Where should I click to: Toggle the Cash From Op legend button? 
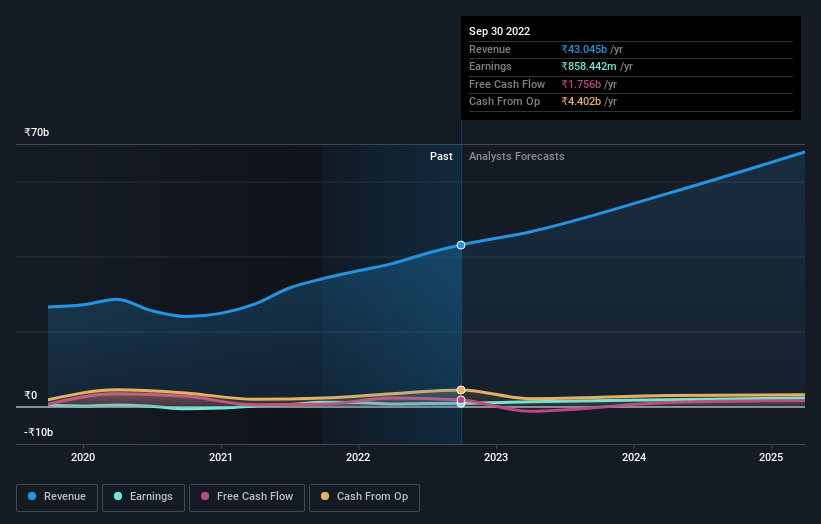364,497
